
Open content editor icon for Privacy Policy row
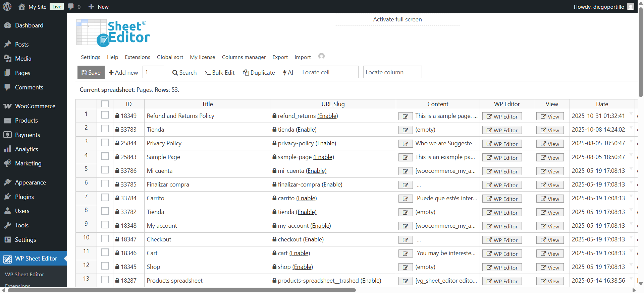pyautogui.click(x=405, y=144)
